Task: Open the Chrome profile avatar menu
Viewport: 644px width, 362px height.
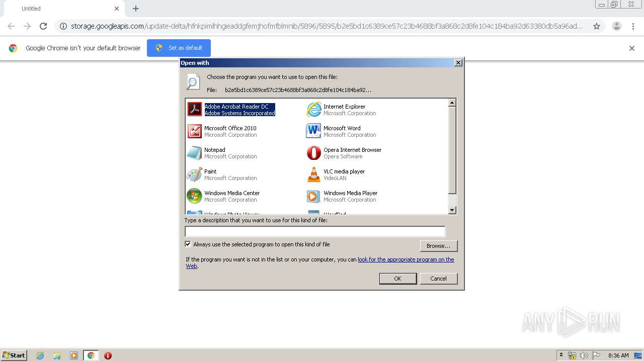Action: pyautogui.click(x=616, y=26)
